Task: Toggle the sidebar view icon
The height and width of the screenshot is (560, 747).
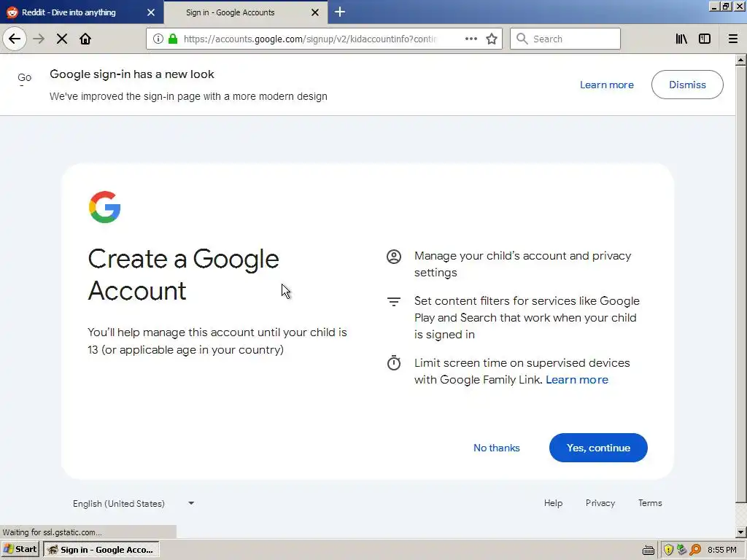Action: (705, 39)
